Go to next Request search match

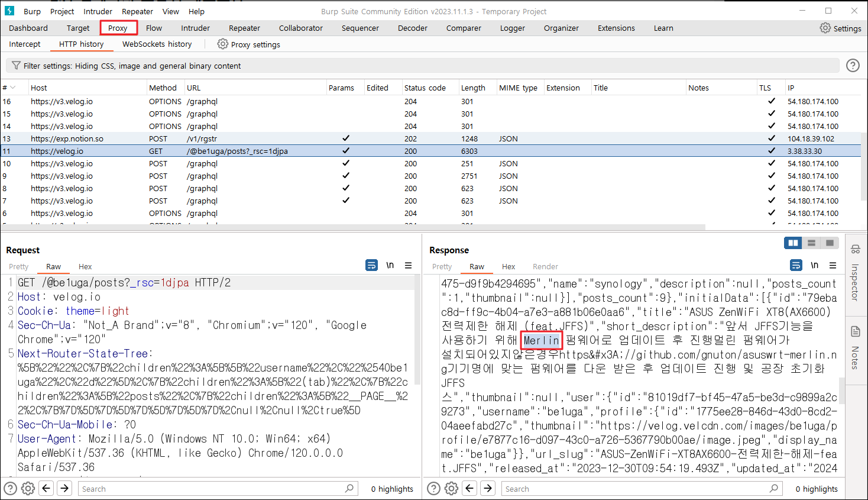pos(64,488)
